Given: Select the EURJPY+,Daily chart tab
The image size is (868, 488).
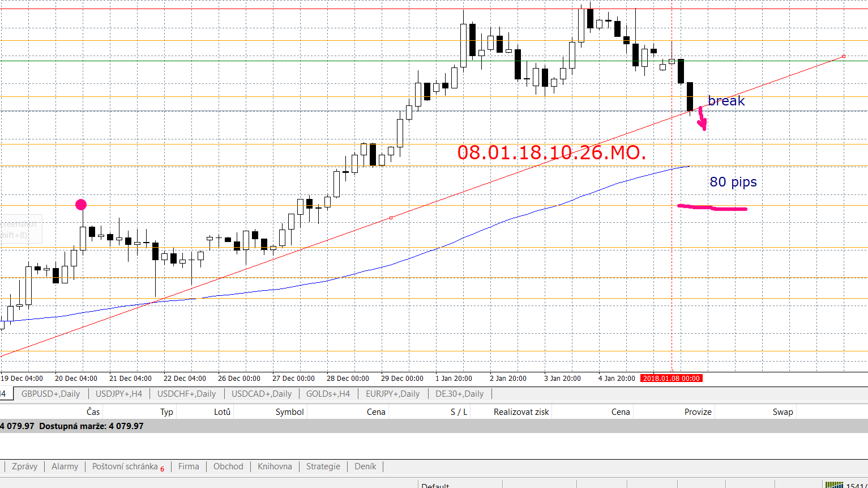Looking at the screenshot, I should (x=393, y=393).
